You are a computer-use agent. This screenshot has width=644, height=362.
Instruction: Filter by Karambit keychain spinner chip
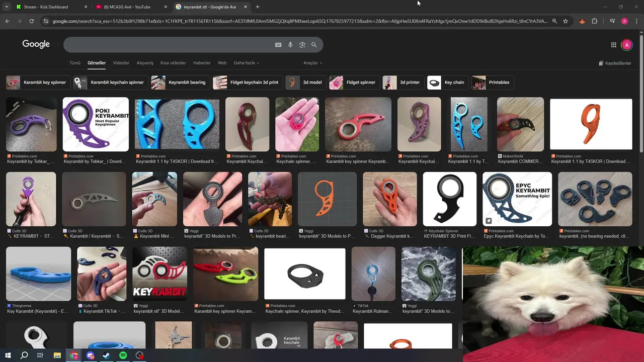[111, 82]
